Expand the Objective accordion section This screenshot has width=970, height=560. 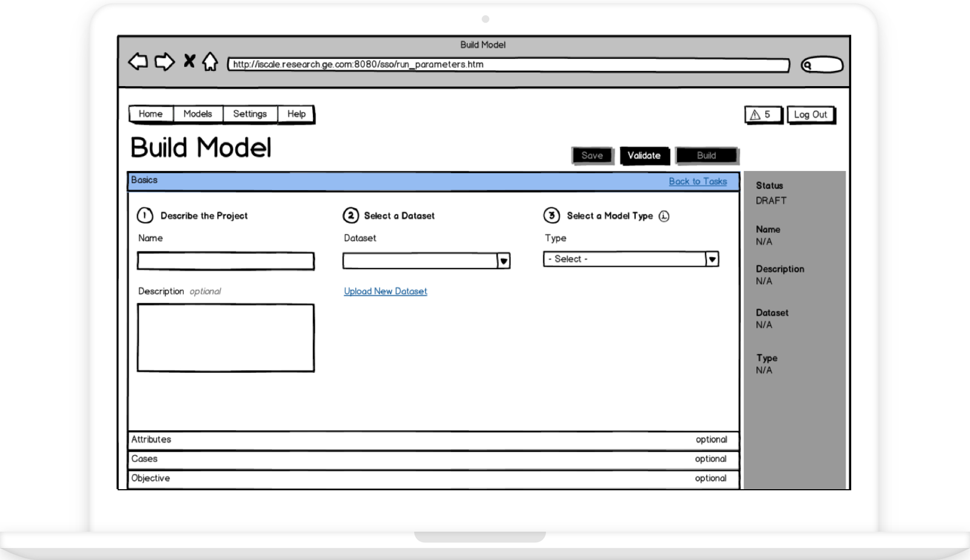point(433,479)
